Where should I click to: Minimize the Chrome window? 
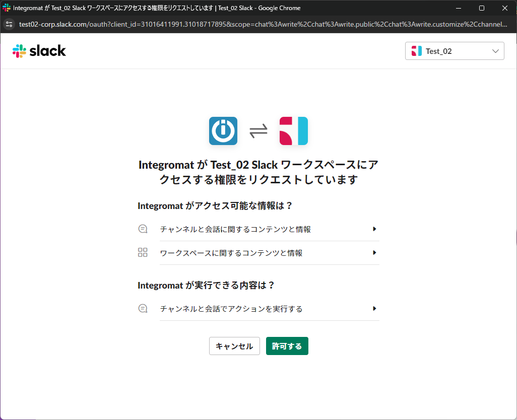pyautogui.click(x=459, y=8)
